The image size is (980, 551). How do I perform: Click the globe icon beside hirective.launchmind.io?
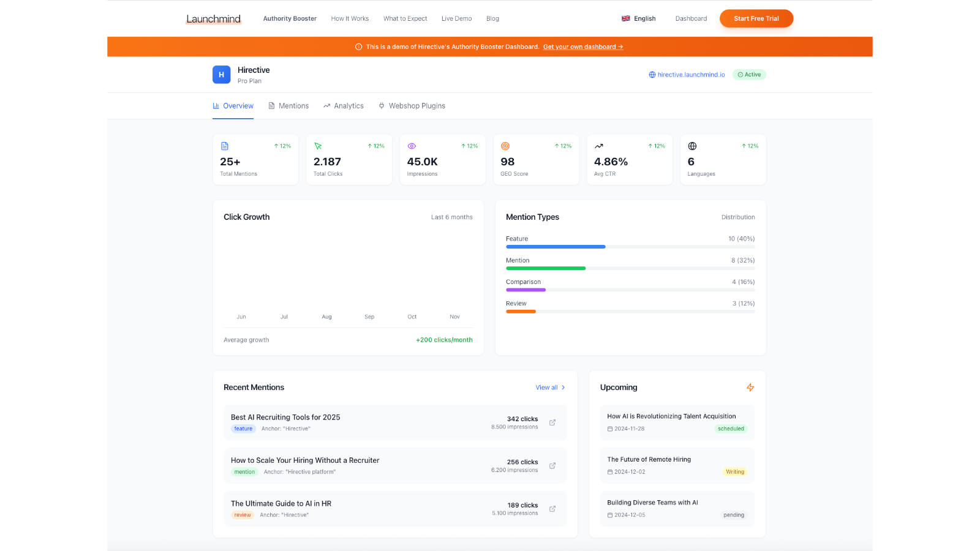tap(652, 74)
